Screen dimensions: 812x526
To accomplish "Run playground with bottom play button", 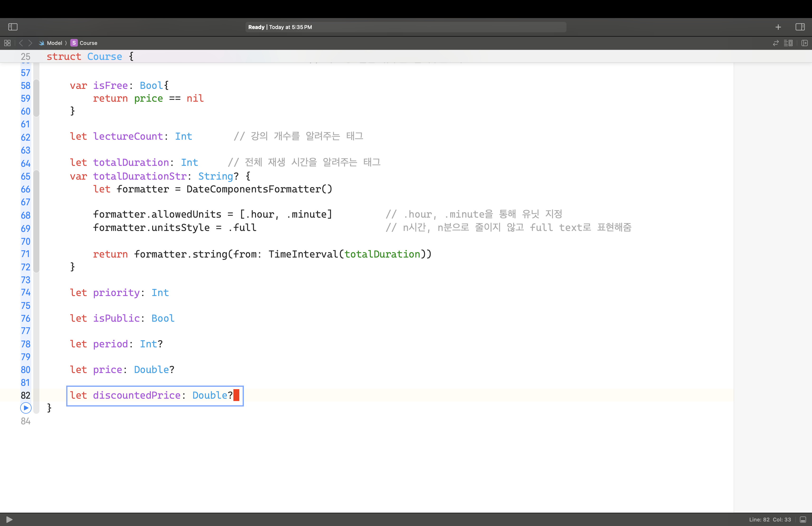I will click(x=9, y=519).
